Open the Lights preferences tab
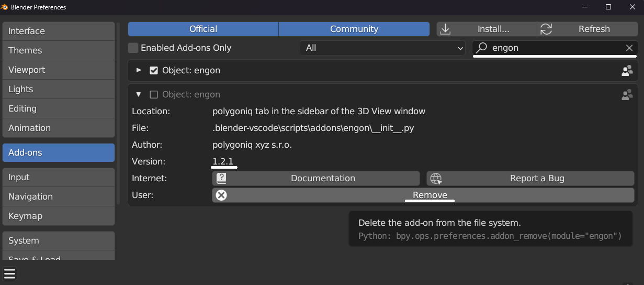This screenshot has height=285, width=644. click(x=59, y=90)
